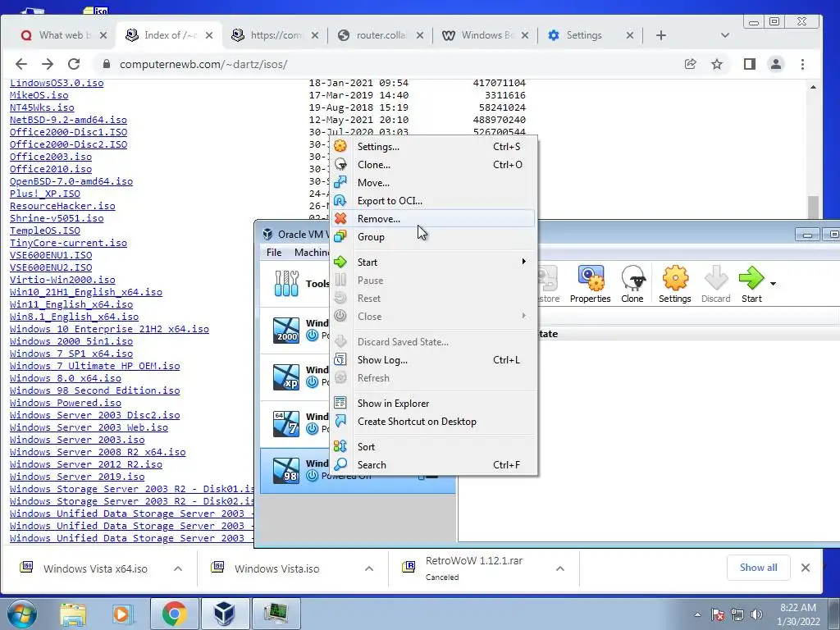Open the File menu in VirtualBox
840x630 pixels.
274,253
